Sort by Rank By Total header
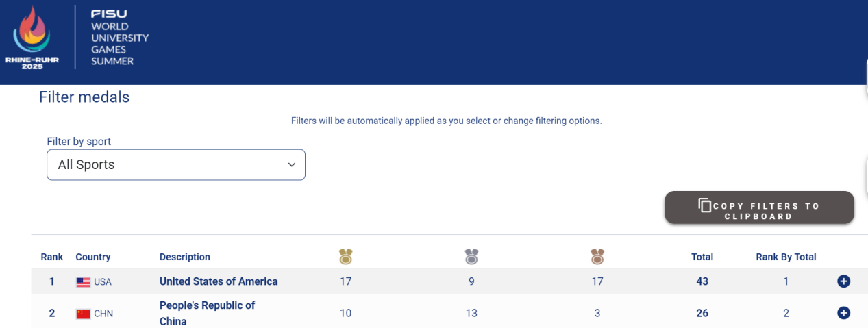Image resolution: width=868 pixels, height=328 pixels. (786, 257)
